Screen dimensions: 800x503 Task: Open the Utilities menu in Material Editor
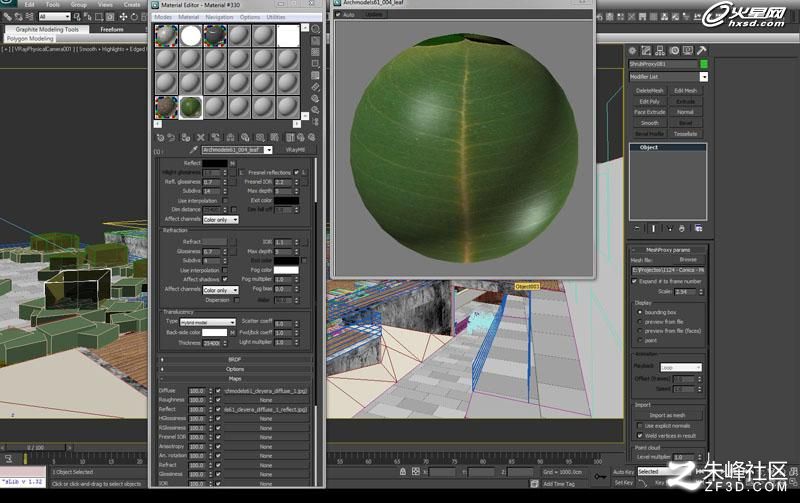(x=276, y=17)
